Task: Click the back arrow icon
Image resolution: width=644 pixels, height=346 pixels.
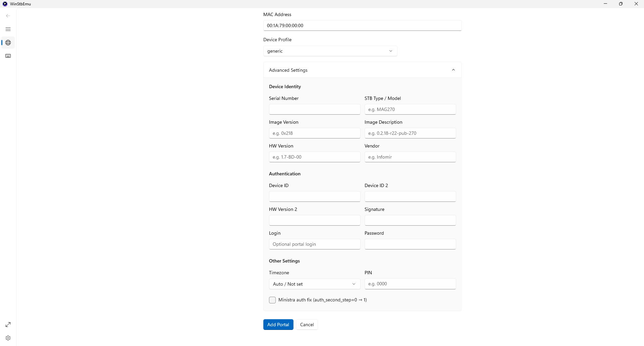Action: (8, 16)
